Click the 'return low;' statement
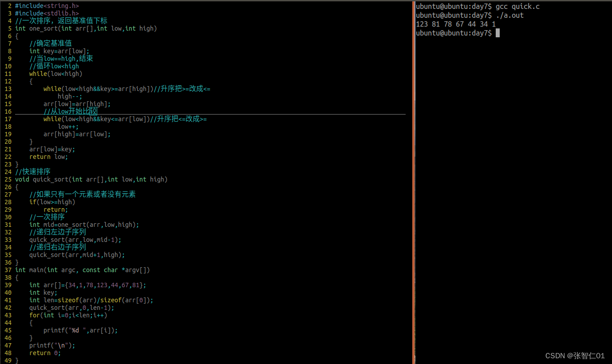This screenshot has height=364, width=612. click(x=49, y=157)
